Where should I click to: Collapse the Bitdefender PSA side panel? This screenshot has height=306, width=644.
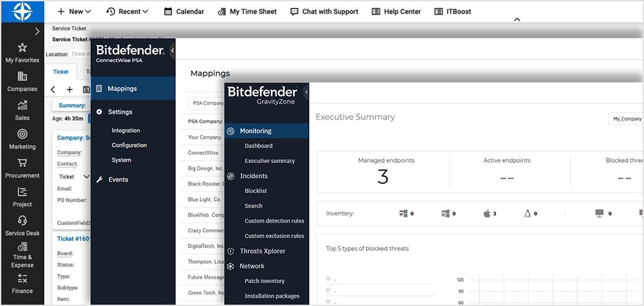(172, 50)
